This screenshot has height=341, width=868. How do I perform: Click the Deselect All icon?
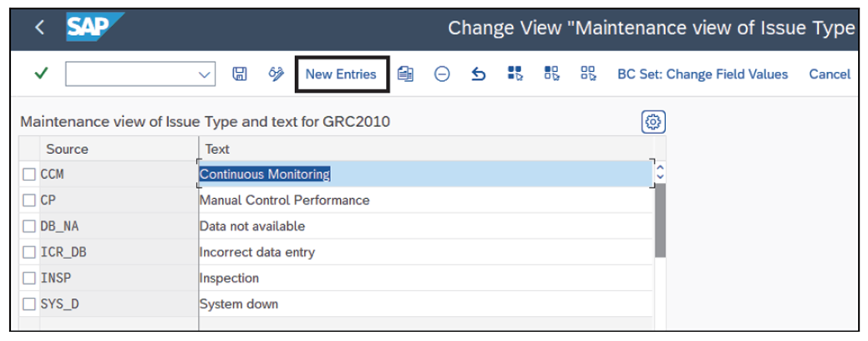point(588,74)
